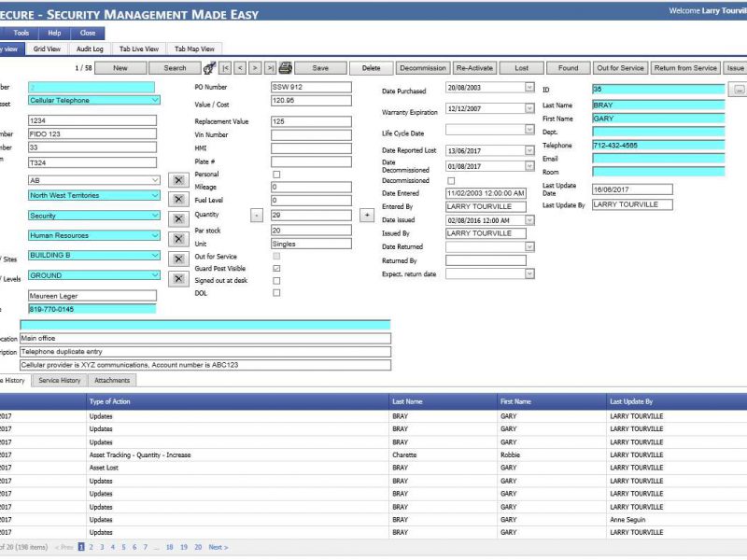Expand the North West Territories dropdown

154,195
